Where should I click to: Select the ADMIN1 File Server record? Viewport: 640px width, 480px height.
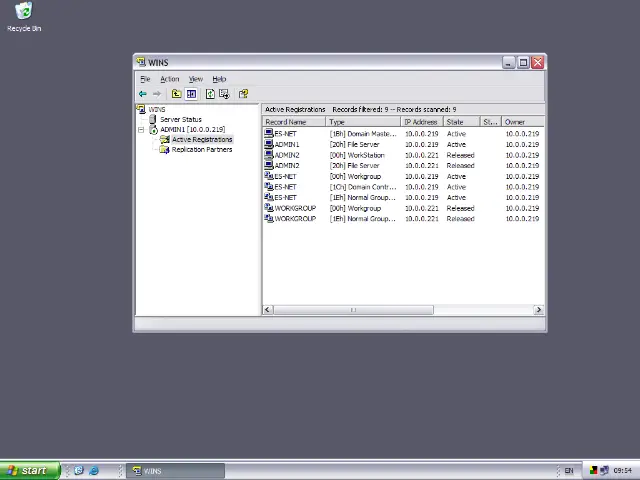(x=286, y=144)
